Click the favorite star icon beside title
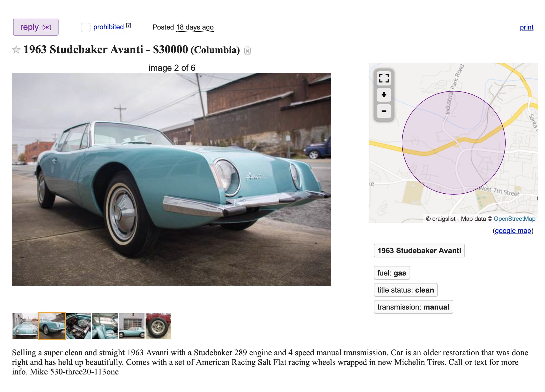 16,50
